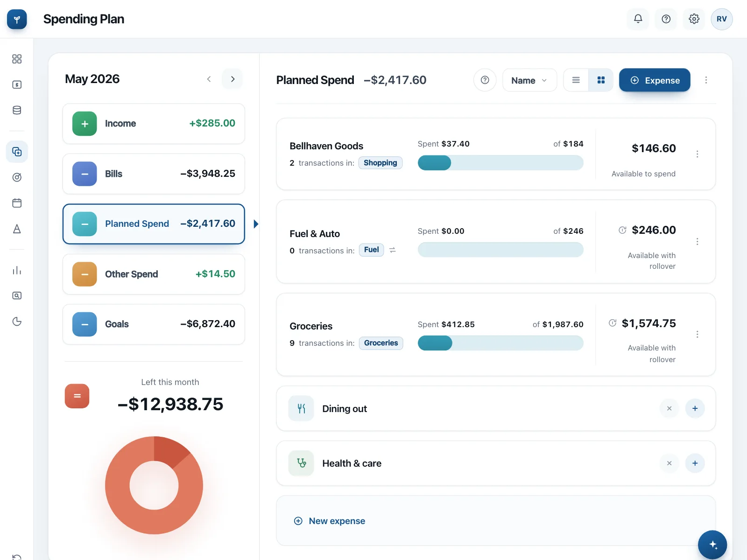This screenshot has height=560, width=747.
Task: Click the Groceries $1,574.75 rollover amount
Action: click(648, 323)
